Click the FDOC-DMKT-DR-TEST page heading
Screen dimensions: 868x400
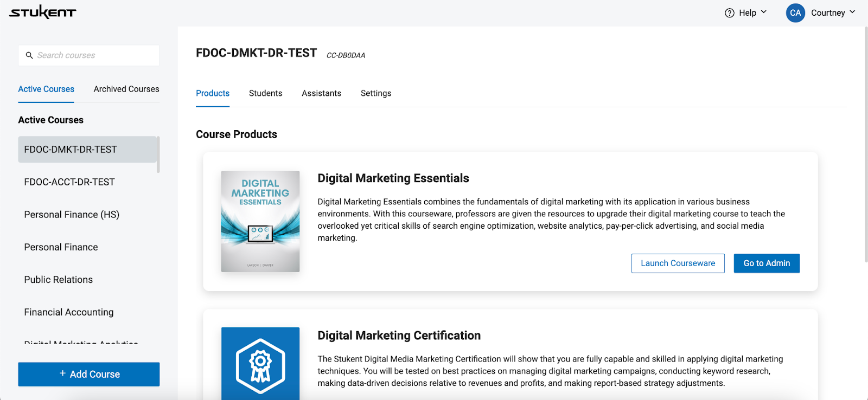click(x=256, y=53)
